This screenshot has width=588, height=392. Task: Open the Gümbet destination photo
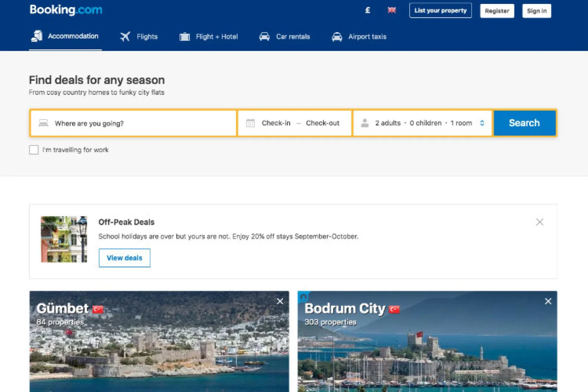point(159,342)
